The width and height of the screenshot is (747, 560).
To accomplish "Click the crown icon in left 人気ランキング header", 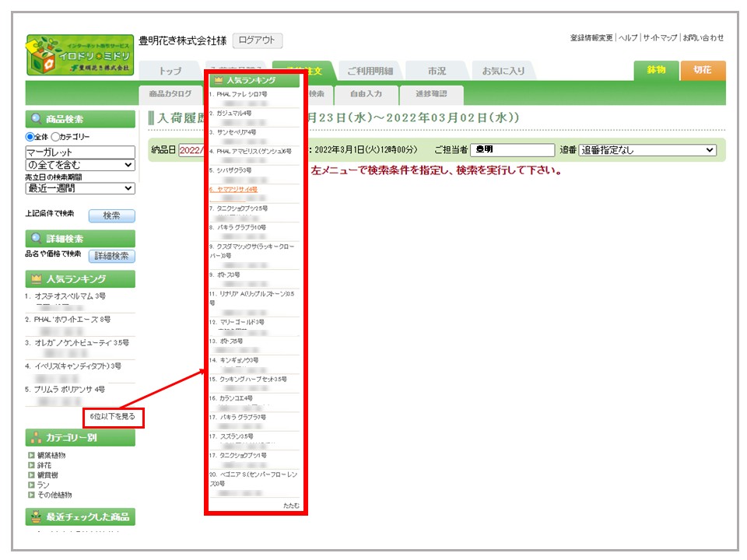I will [36, 279].
